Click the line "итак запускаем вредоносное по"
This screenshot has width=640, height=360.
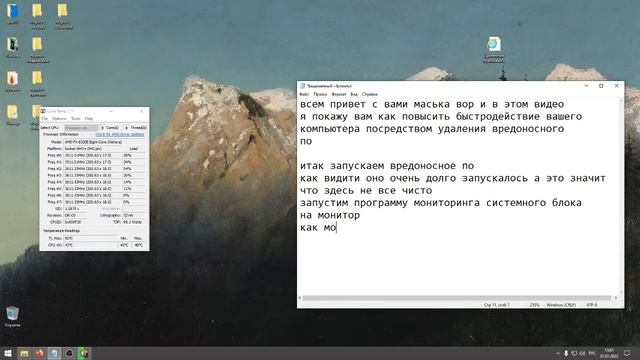tap(387, 166)
